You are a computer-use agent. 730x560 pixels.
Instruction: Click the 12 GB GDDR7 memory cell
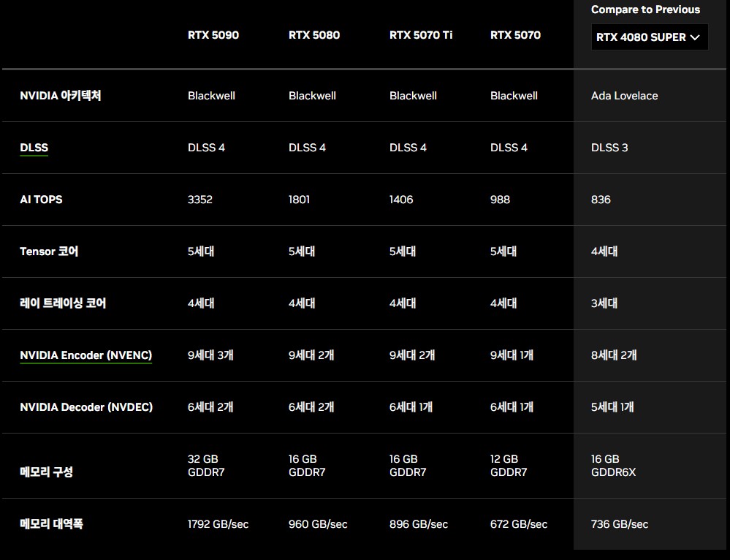click(509, 466)
